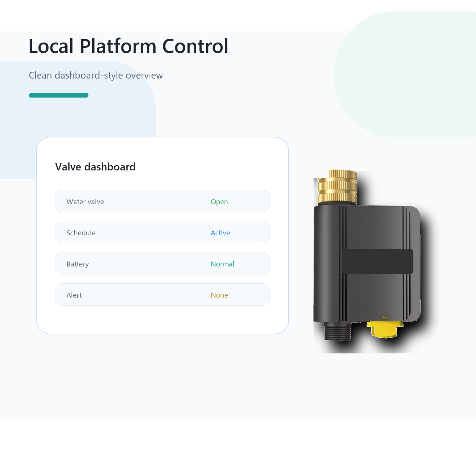Select the Battery row
The image size is (476, 476).
[162, 263]
